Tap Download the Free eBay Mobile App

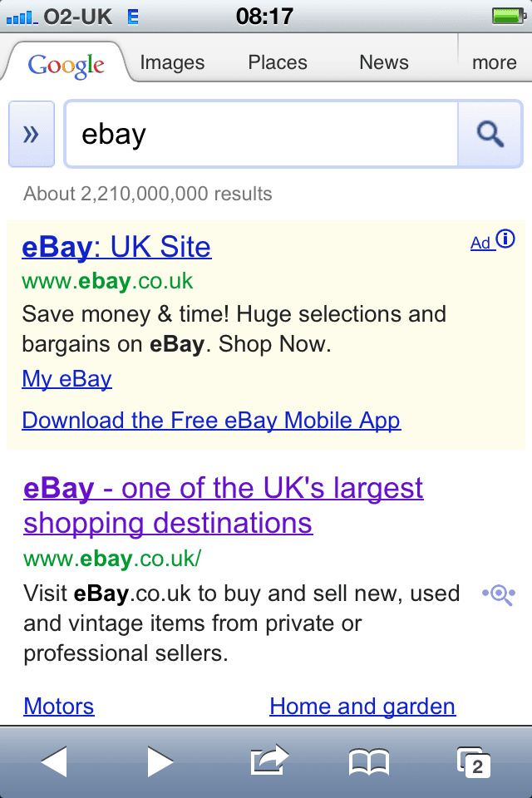coord(211,420)
